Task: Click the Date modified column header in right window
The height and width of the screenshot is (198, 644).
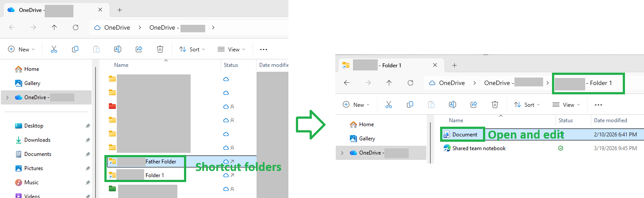Action: point(610,120)
